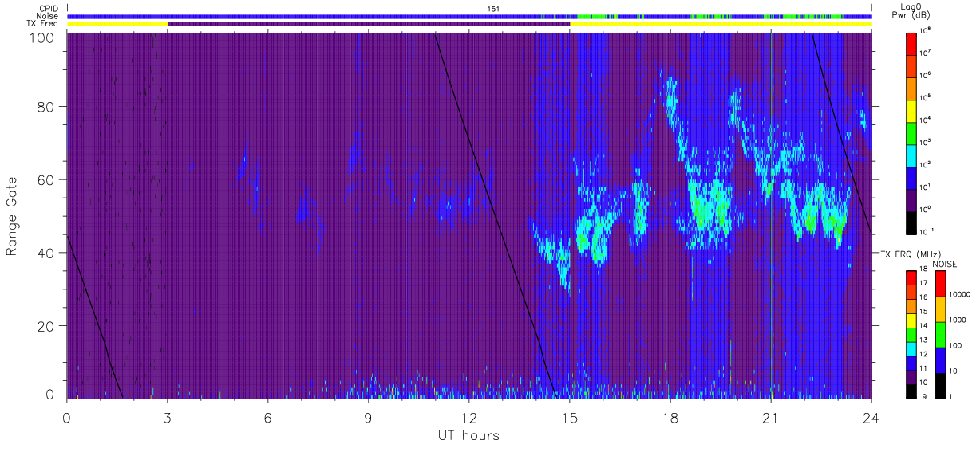Click tick label '18' on the UT hours axis
Image resolution: width=980 pixels, height=452 pixels.
tap(670, 417)
